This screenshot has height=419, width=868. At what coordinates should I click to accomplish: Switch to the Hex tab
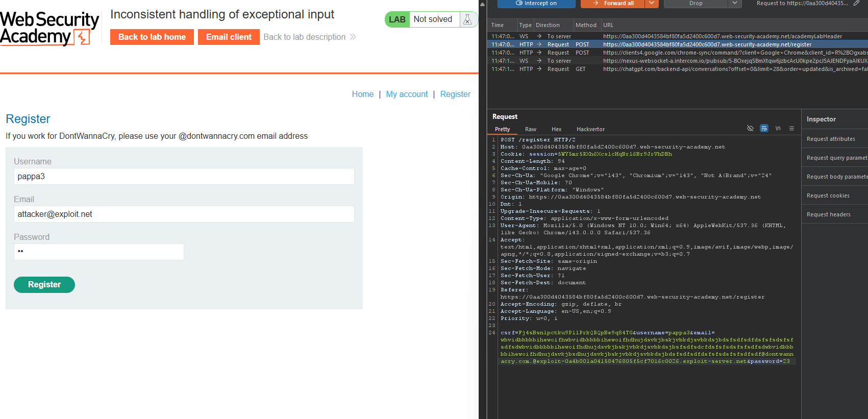click(556, 129)
